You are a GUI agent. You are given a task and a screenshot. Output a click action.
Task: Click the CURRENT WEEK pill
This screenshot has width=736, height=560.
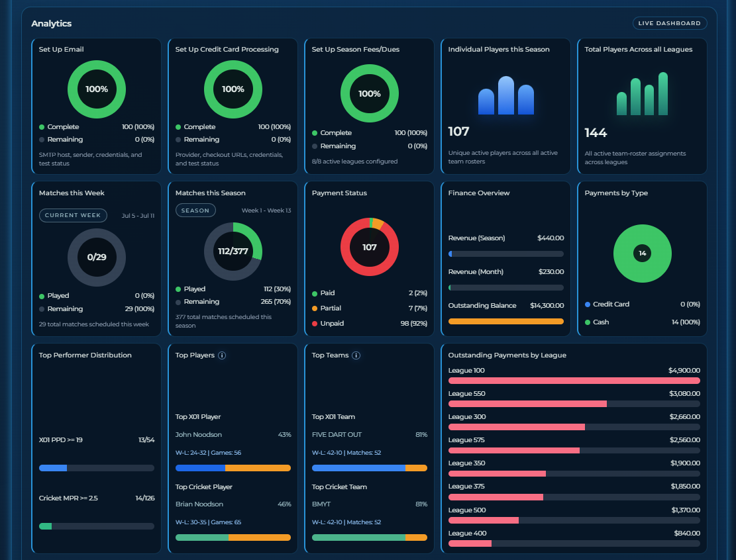click(x=73, y=215)
